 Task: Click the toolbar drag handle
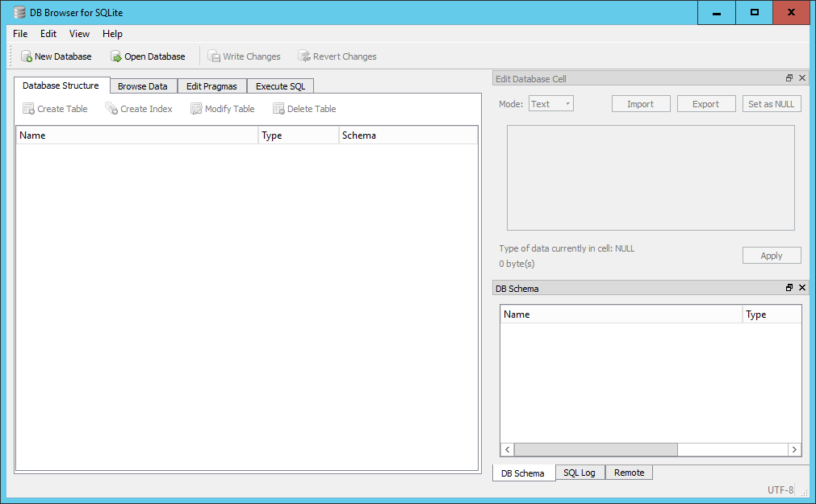(10, 56)
